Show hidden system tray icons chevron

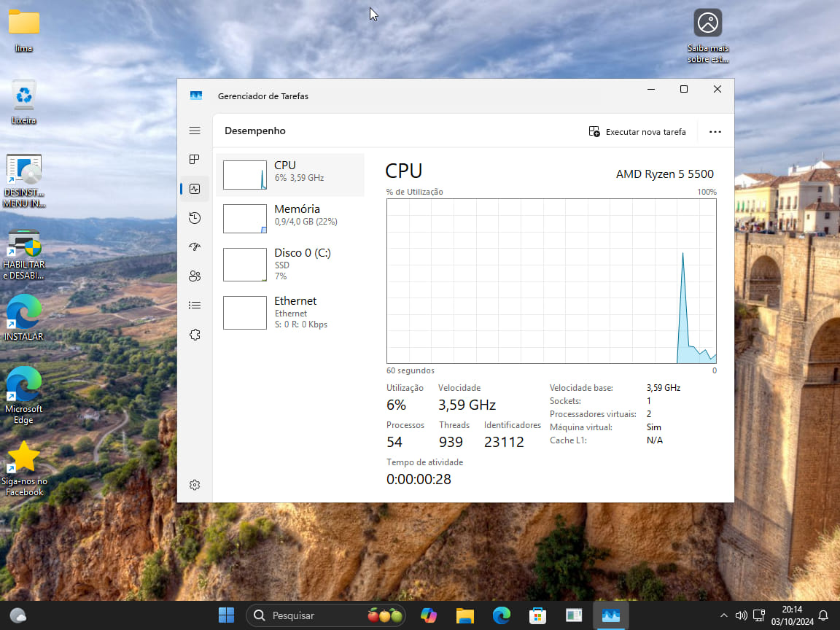[x=723, y=615]
